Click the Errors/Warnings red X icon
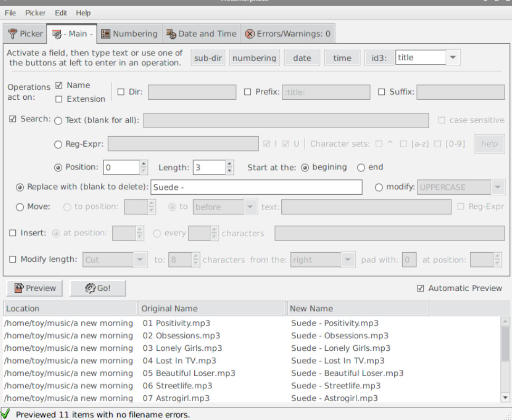512x420 pixels. coord(250,34)
